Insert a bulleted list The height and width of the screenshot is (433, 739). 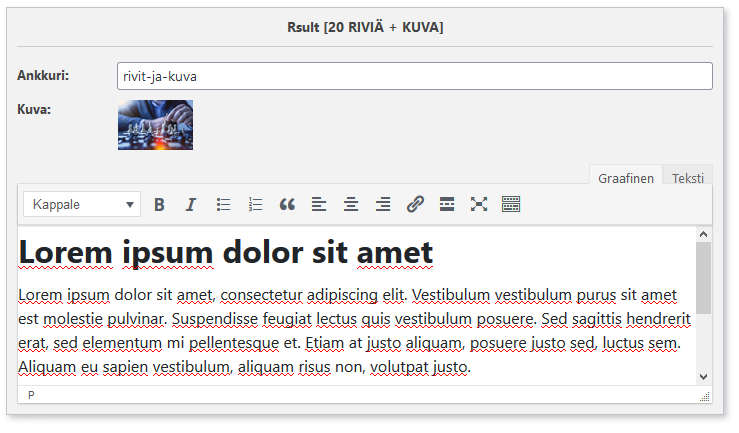pyautogui.click(x=223, y=204)
